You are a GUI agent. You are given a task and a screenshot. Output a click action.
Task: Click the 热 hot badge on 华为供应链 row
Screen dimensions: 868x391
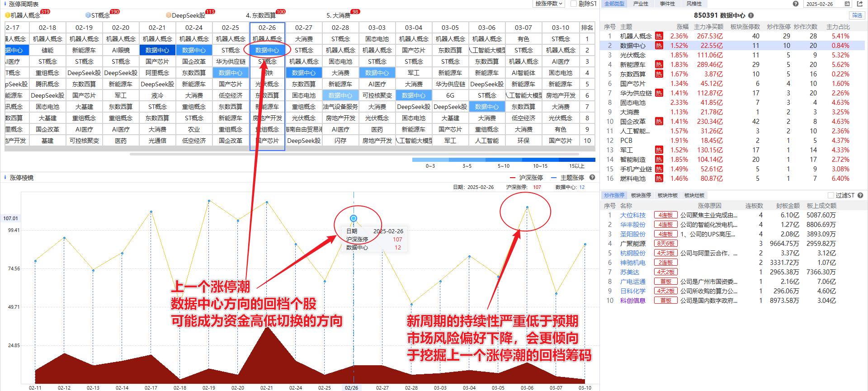pos(659,93)
